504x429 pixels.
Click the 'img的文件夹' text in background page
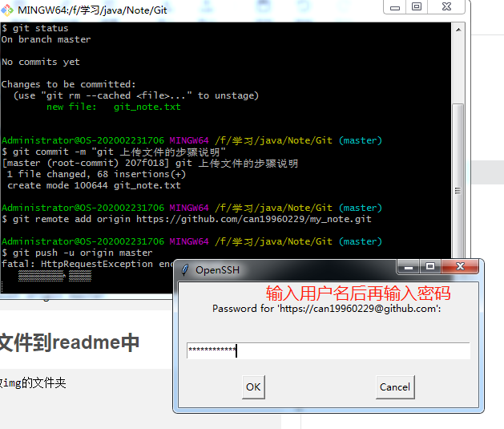coord(34,383)
